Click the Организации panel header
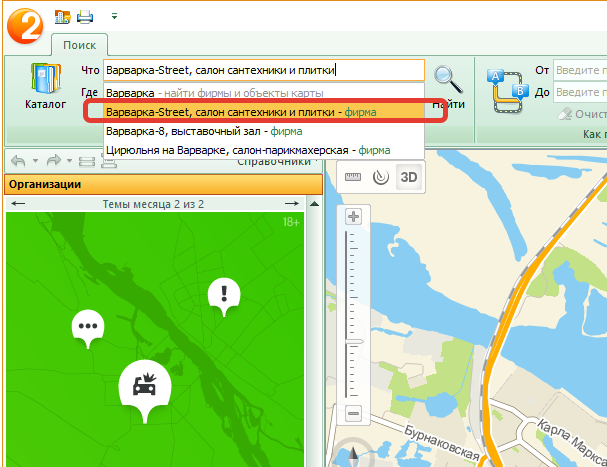Screen dimensions: 607x467 pyautogui.click(x=163, y=184)
